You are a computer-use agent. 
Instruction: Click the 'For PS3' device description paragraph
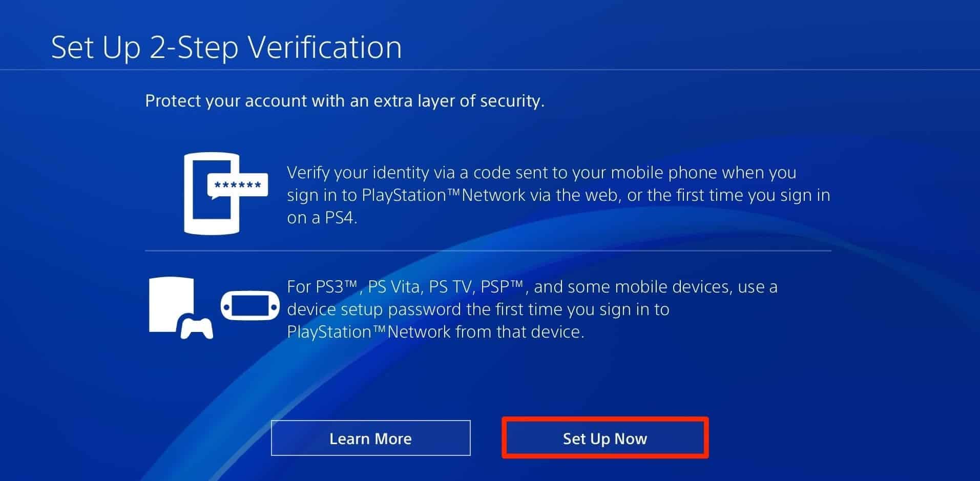pyautogui.click(x=532, y=309)
